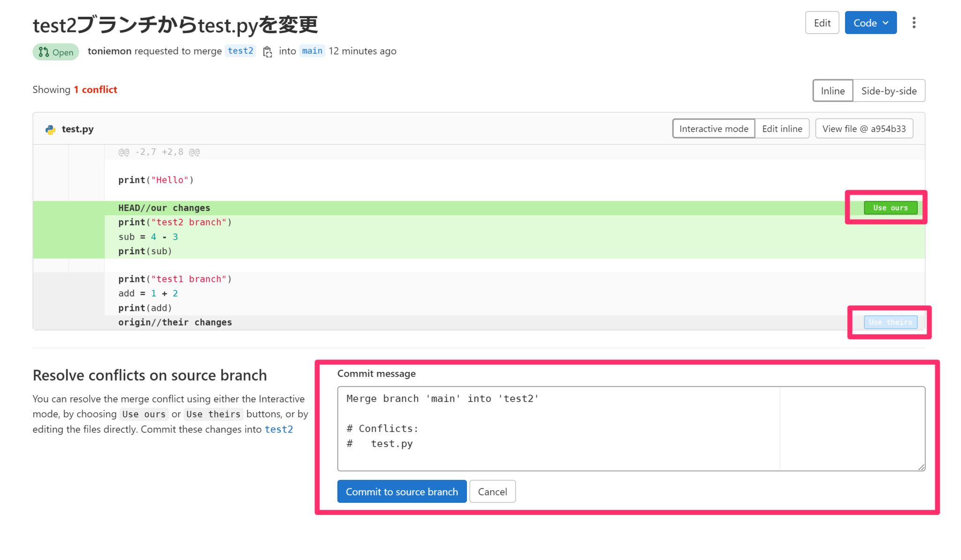
Task: Switch to Inline diff view
Action: (832, 91)
